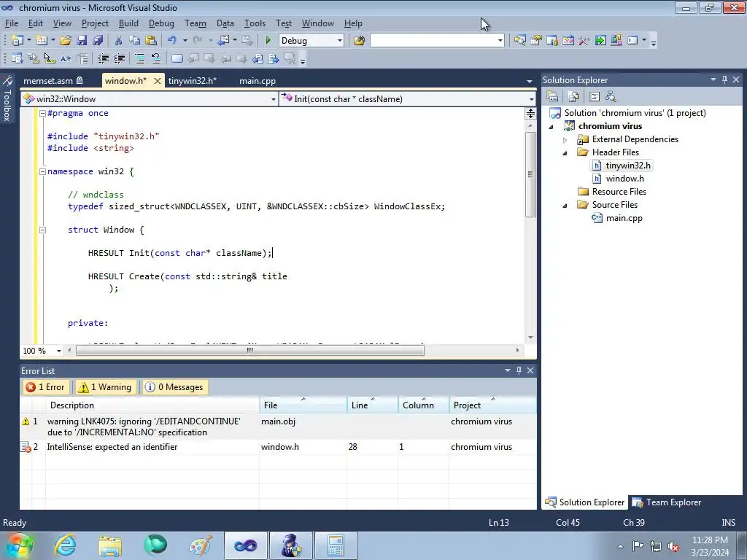Open the Debug menu

161,23
